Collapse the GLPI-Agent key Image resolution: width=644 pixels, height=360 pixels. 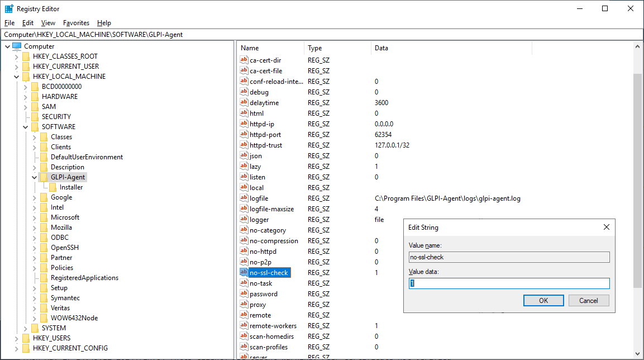(35, 178)
